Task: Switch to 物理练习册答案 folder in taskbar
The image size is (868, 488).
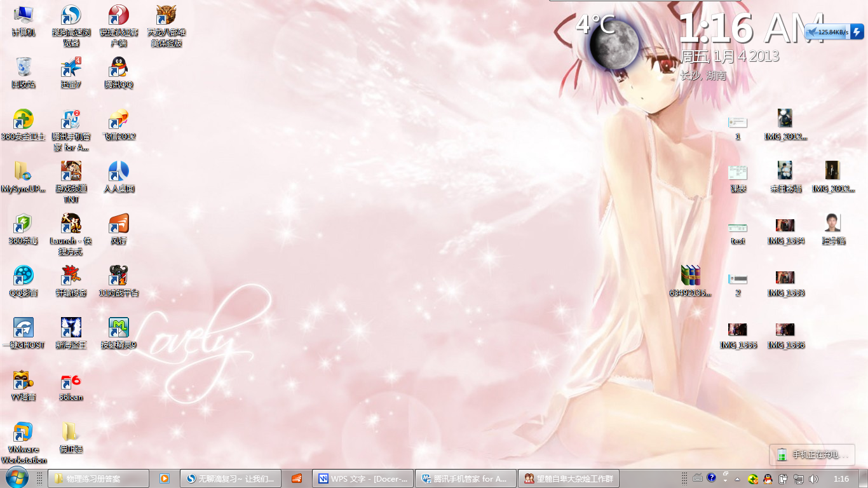Action: pos(98,478)
